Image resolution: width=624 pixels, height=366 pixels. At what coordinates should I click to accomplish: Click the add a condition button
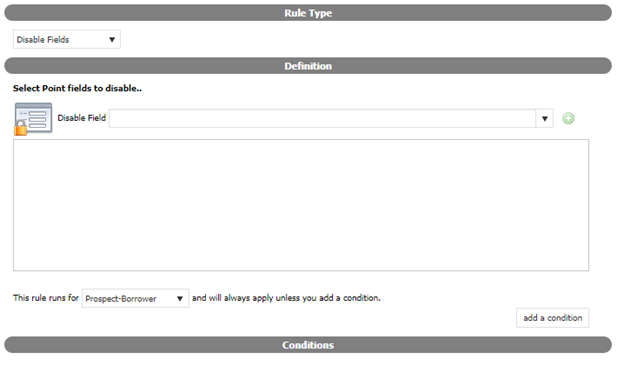[552, 318]
